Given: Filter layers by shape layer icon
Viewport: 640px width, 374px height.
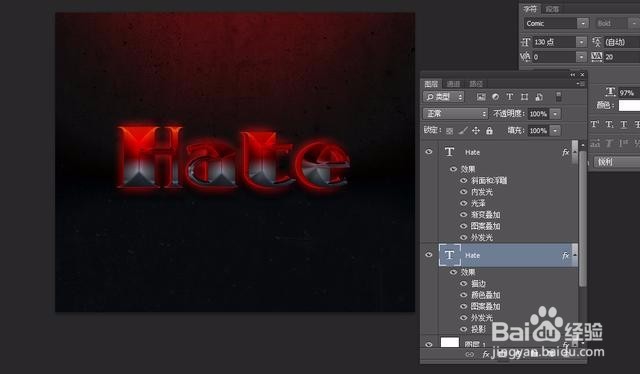Looking at the screenshot, I should point(524,97).
